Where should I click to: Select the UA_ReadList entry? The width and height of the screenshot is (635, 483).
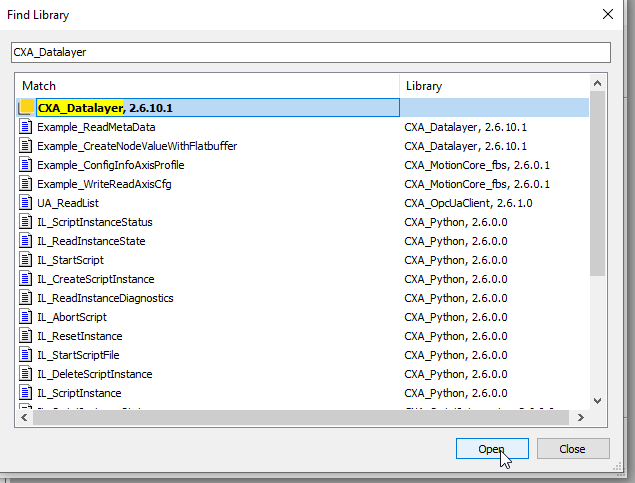(68, 203)
